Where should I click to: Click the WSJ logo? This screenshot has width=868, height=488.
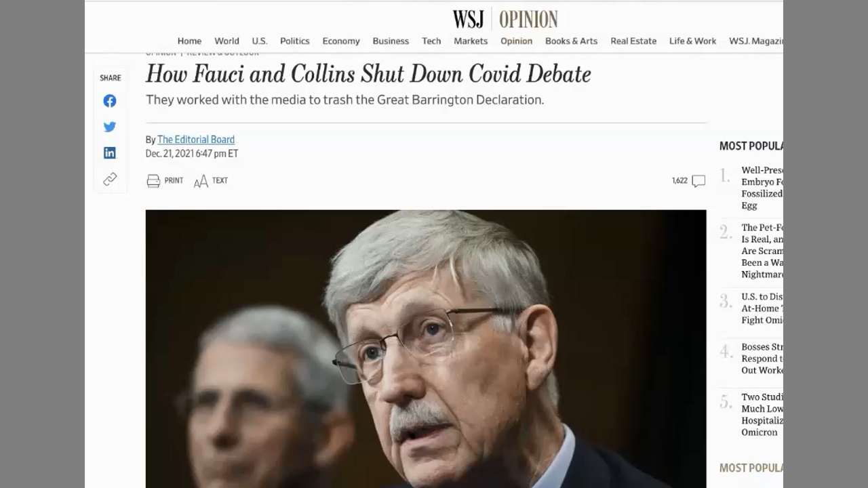click(x=469, y=19)
